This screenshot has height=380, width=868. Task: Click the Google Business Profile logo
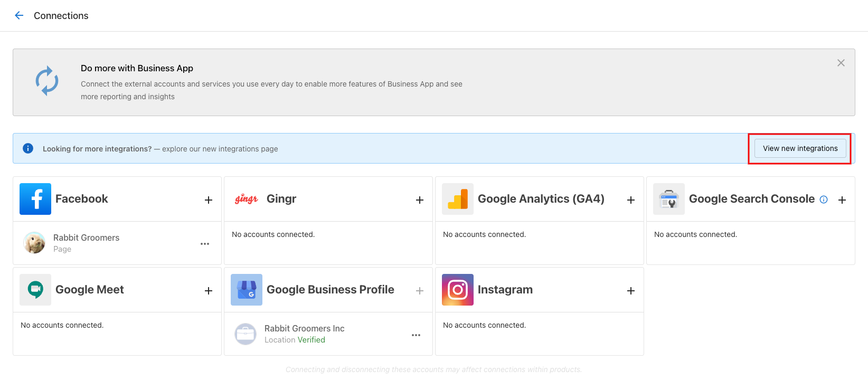click(x=247, y=290)
